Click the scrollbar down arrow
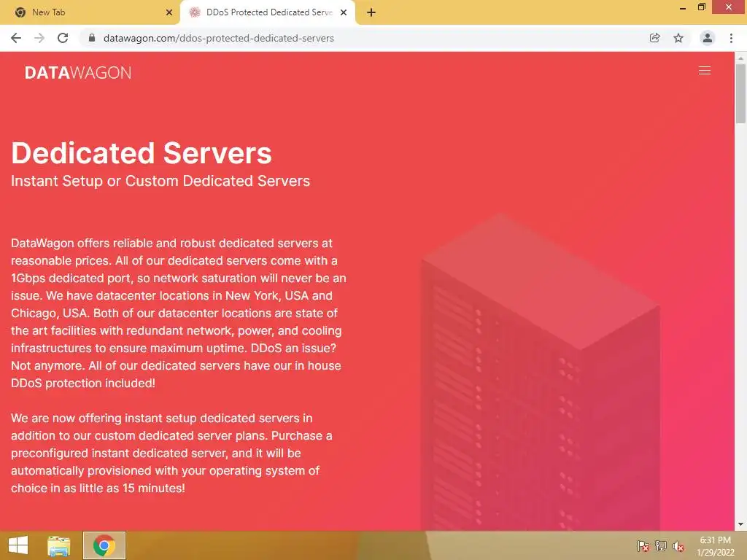747x560 pixels. tap(740, 524)
